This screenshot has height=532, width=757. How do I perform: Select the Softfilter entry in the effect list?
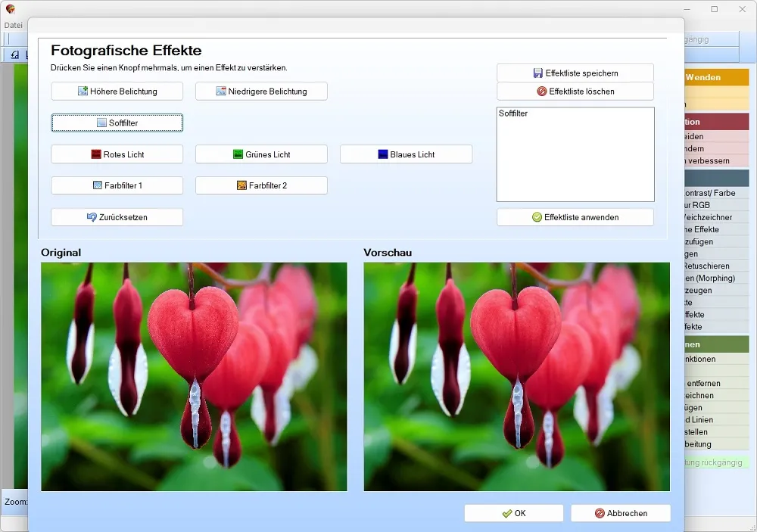(513, 113)
